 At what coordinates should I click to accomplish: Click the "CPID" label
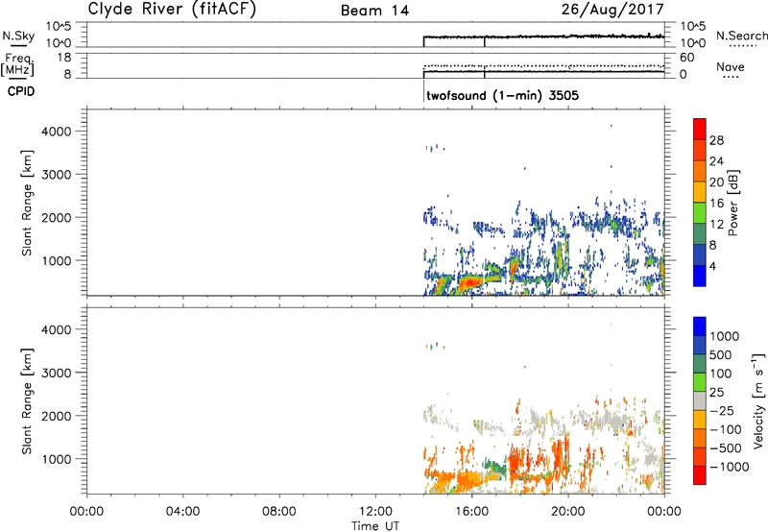21,91
